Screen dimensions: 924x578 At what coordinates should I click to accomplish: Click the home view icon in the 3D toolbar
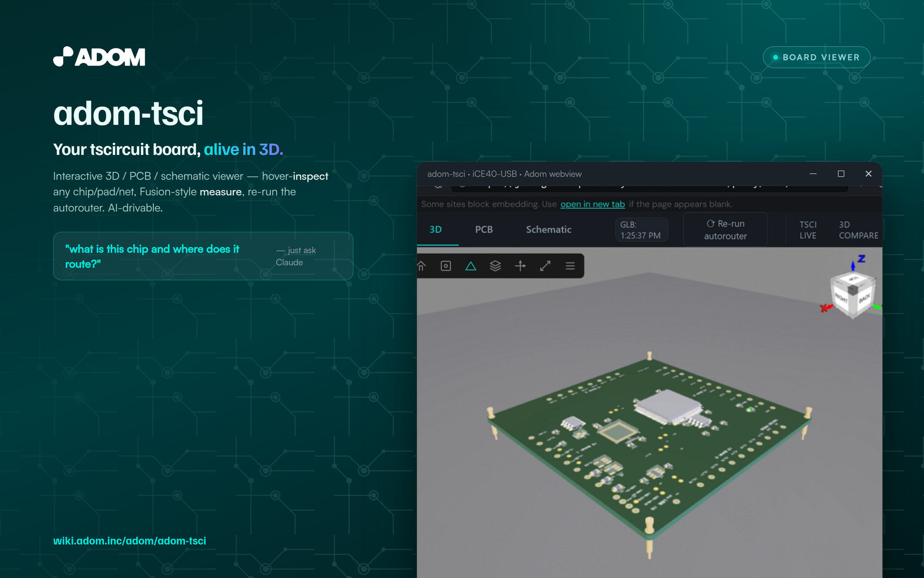tap(421, 266)
